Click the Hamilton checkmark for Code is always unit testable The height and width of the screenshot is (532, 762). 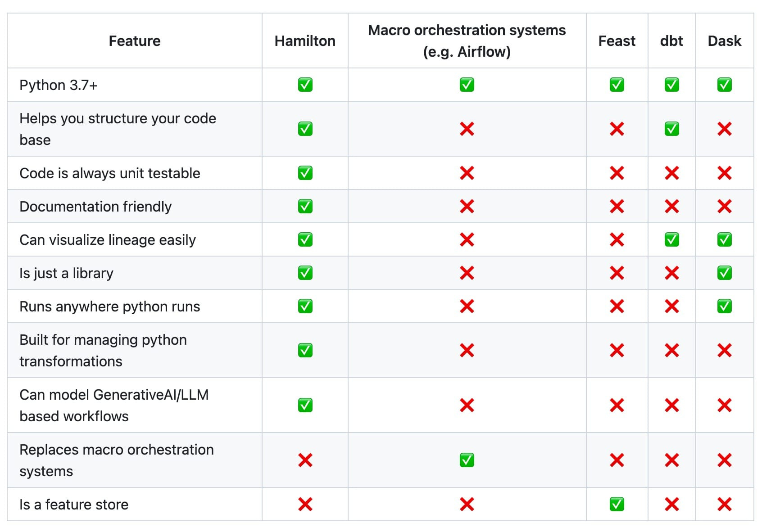point(305,173)
